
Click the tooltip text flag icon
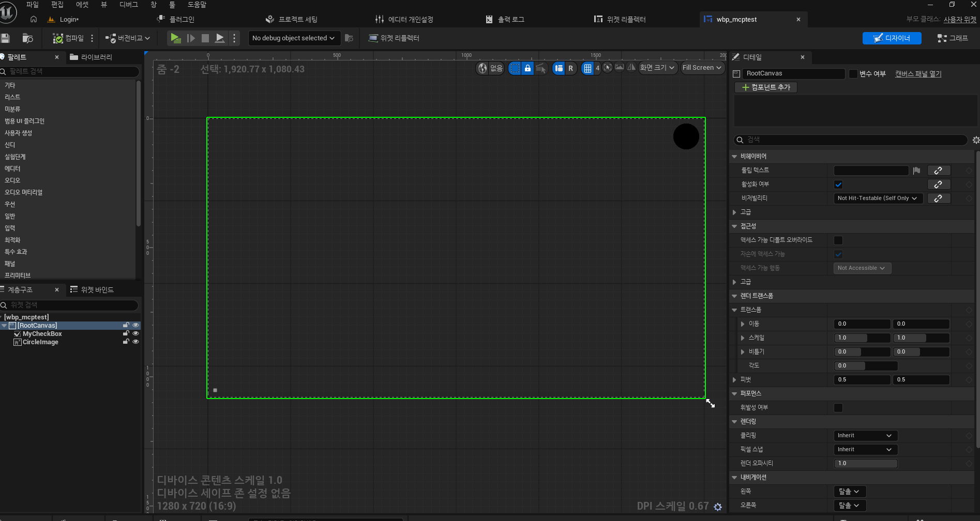tap(916, 171)
